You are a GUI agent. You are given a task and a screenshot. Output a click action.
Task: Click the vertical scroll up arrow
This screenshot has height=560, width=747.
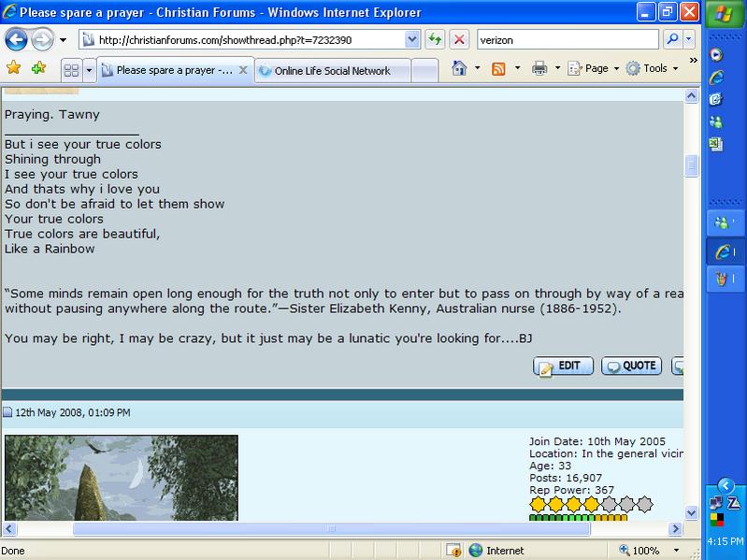click(x=691, y=96)
